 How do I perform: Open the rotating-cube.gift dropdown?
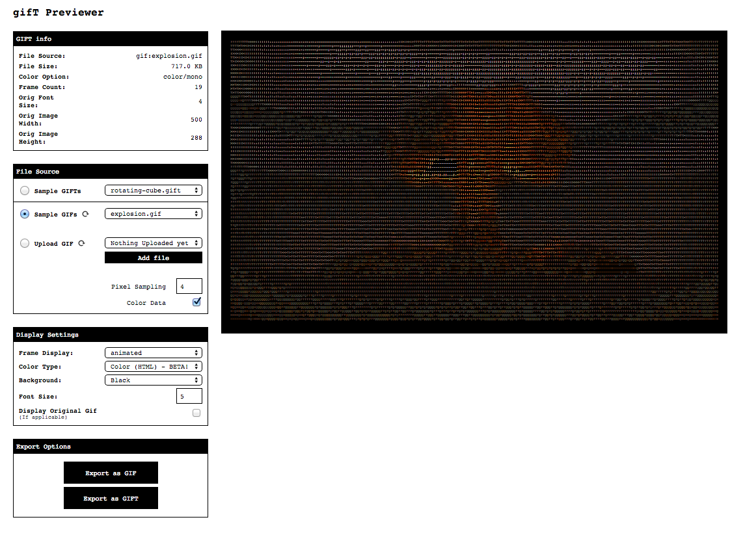[x=153, y=190]
